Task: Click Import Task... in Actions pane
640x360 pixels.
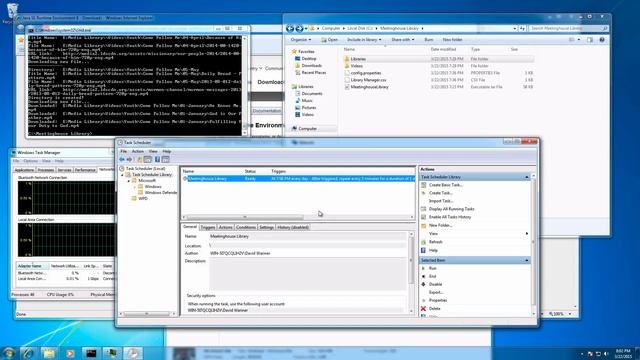Action: click(x=441, y=201)
